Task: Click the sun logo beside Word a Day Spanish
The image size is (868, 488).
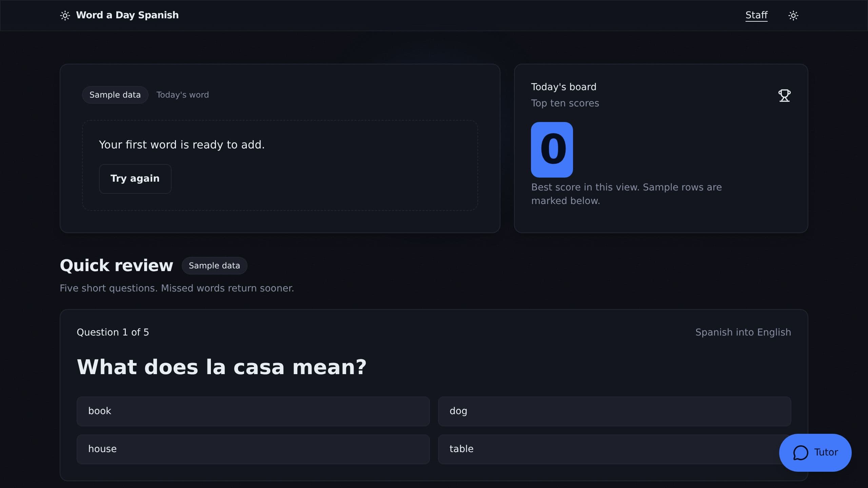Action: [x=65, y=16]
